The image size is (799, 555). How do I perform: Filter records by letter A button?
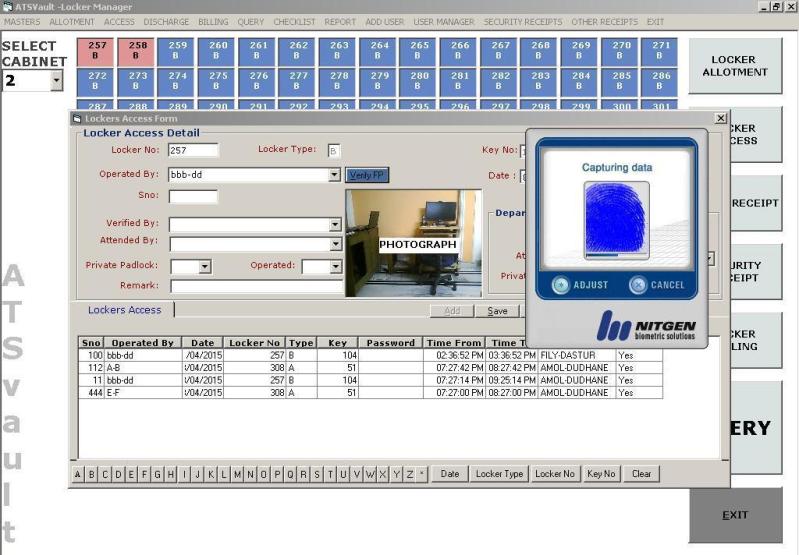click(80, 474)
